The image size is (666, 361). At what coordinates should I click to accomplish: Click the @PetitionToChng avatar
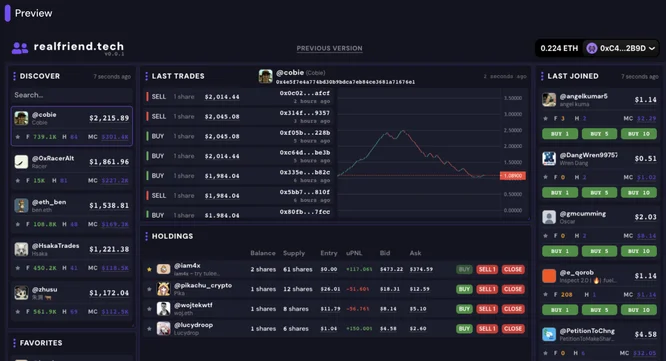(549, 334)
